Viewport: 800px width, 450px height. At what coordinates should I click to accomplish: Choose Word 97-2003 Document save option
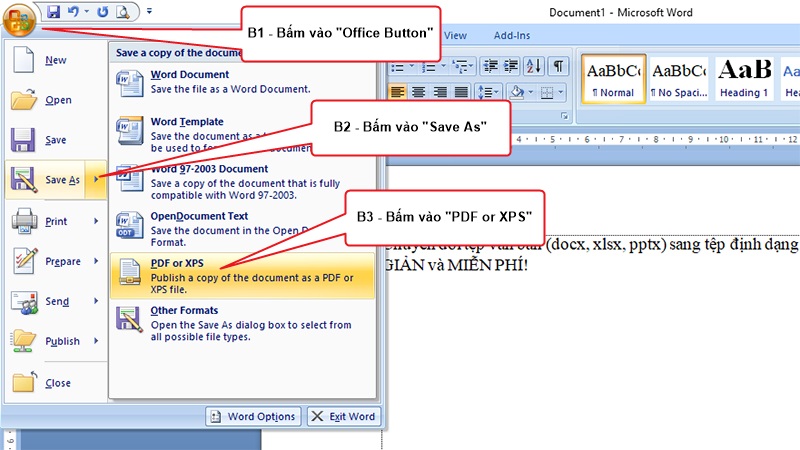pos(242,181)
